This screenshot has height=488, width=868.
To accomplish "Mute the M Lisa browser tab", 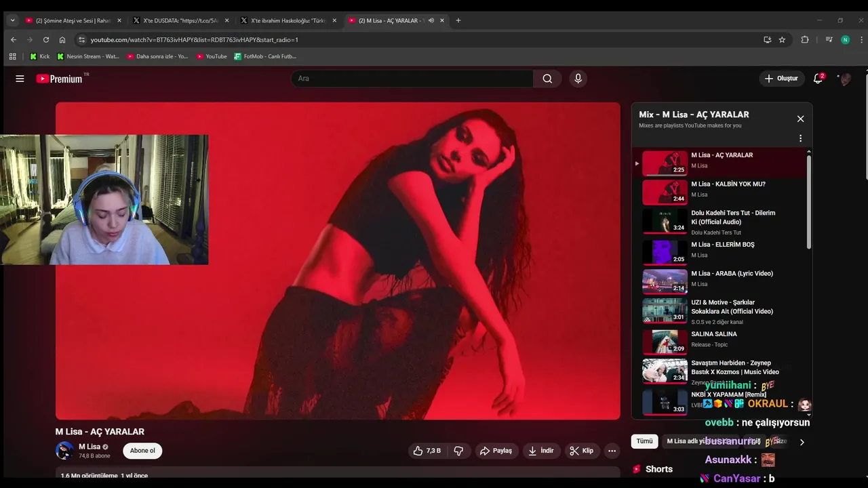I will coord(431,20).
